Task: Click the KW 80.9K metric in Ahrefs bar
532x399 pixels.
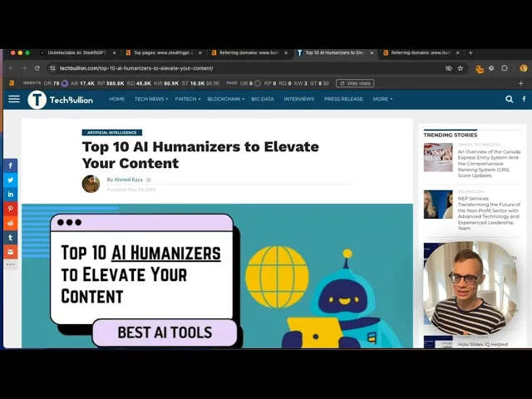Action: pos(166,83)
